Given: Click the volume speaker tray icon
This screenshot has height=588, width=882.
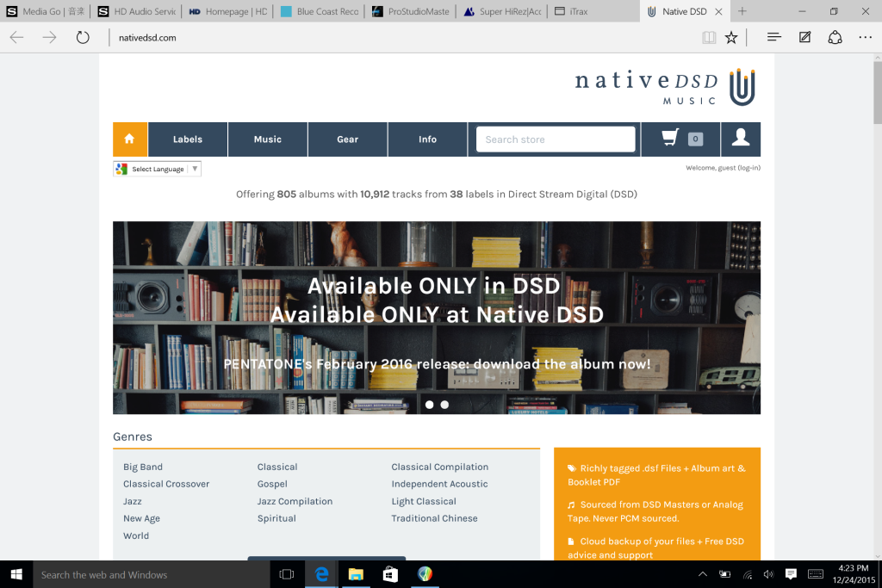Looking at the screenshot, I should point(768,574).
